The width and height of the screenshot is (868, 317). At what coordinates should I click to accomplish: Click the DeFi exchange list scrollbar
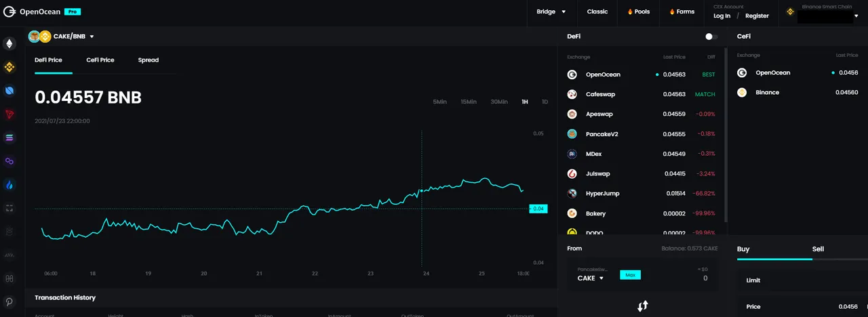click(726, 135)
